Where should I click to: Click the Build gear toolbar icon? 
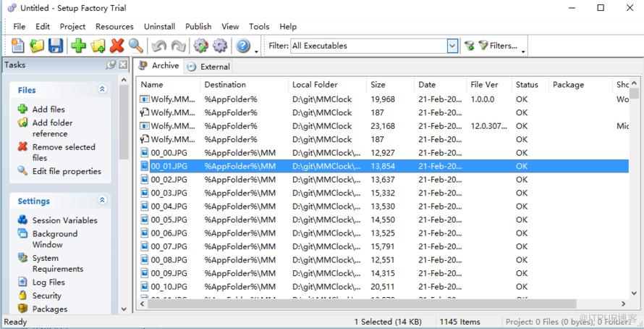coord(201,46)
